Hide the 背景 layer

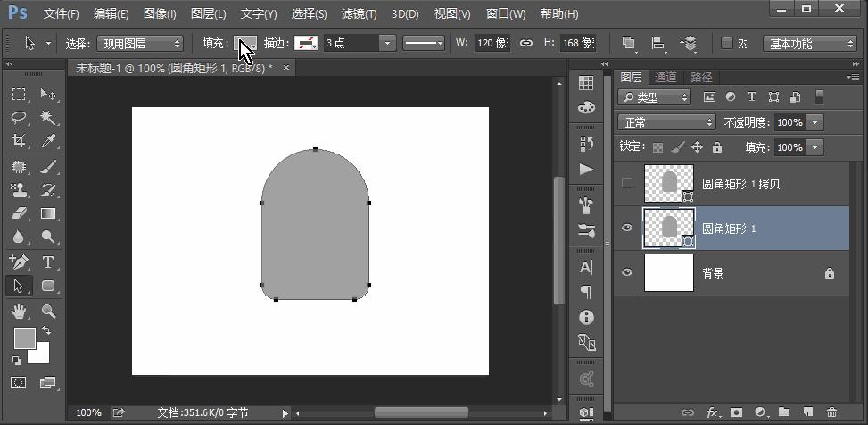click(x=626, y=273)
